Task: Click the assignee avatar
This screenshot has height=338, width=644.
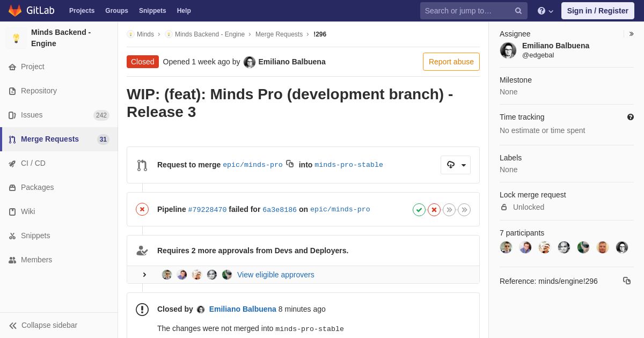Action: click(x=508, y=50)
